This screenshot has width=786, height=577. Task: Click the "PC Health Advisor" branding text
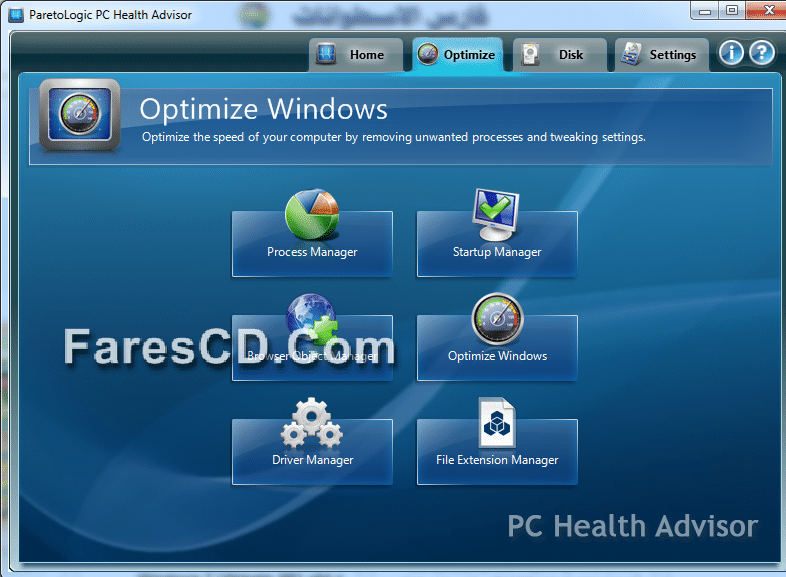click(633, 526)
